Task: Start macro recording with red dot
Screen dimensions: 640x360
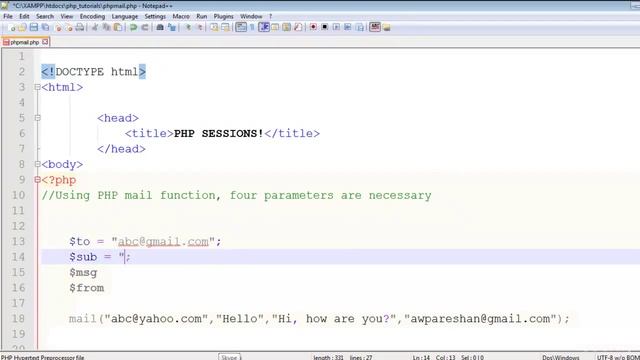Action: (313, 27)
